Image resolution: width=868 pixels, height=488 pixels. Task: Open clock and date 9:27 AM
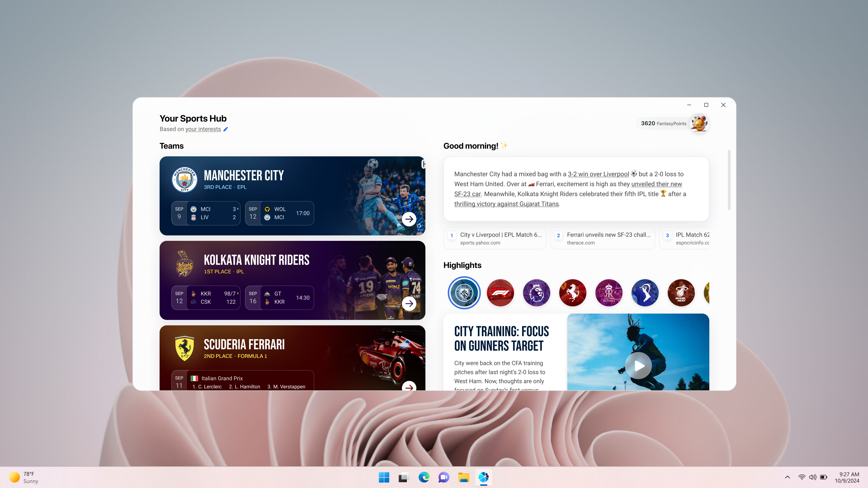(x=847, y=478)
